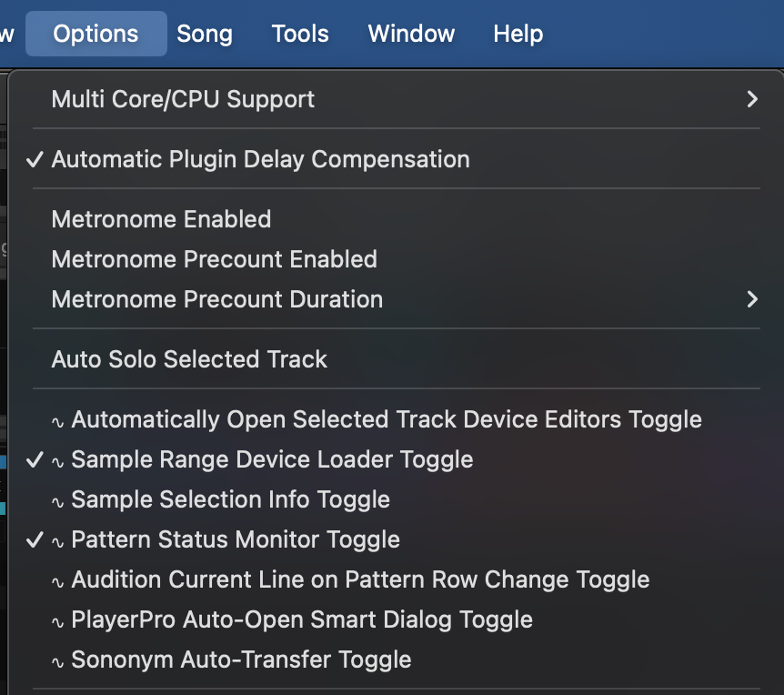The image size is (784, 695).
Task: Enable Metronome Precount
Action: [215, 259]
